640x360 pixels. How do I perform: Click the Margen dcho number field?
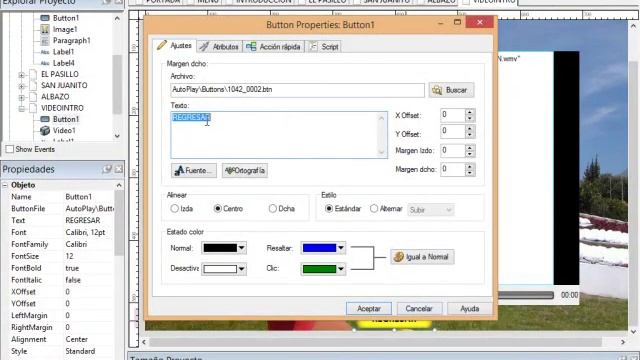pos(453,169)
